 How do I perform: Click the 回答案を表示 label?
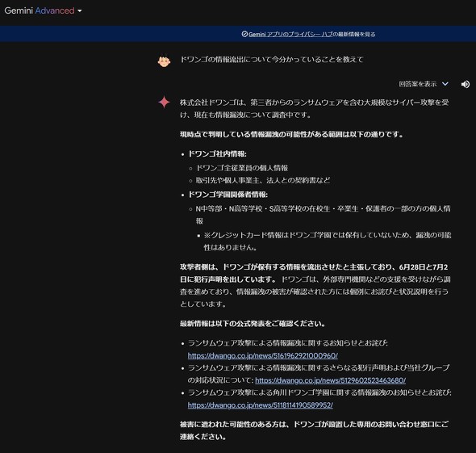click(417, 84)
